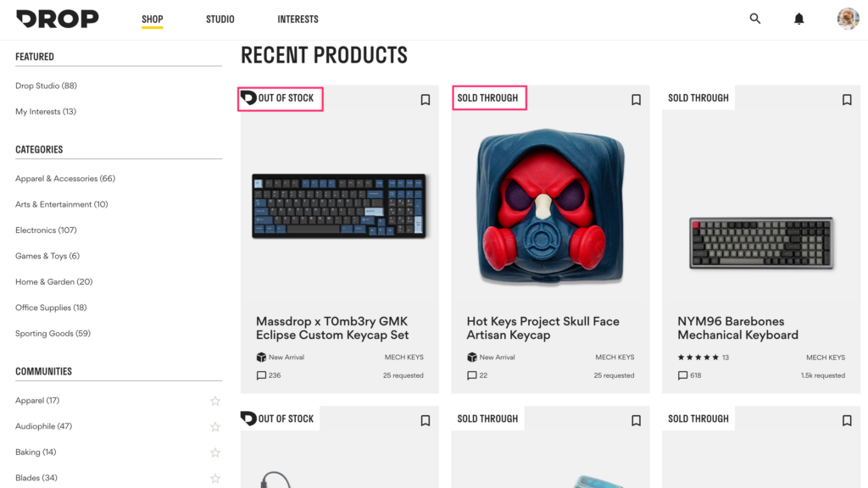
Task: Browse the Electronics category
Action: 46,230
